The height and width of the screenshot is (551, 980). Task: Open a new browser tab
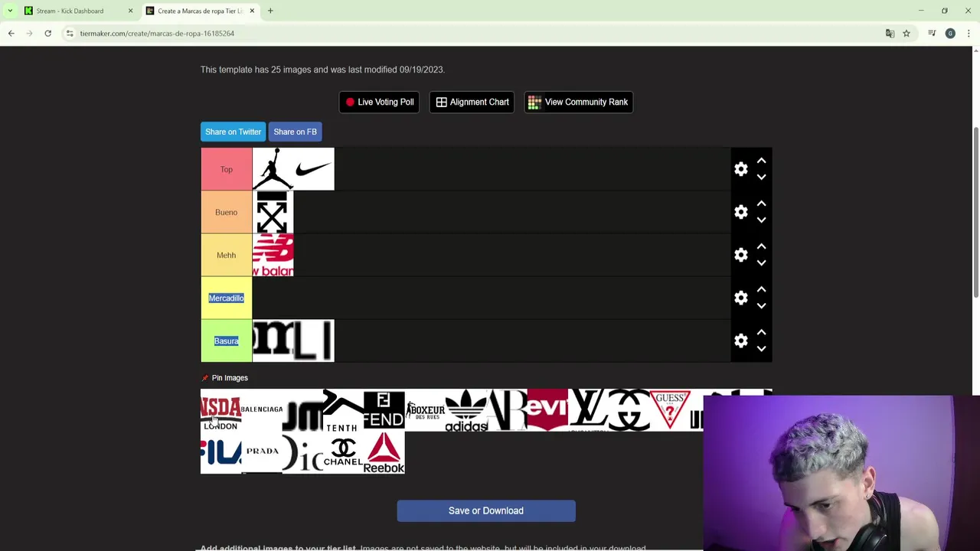[270, 11]
